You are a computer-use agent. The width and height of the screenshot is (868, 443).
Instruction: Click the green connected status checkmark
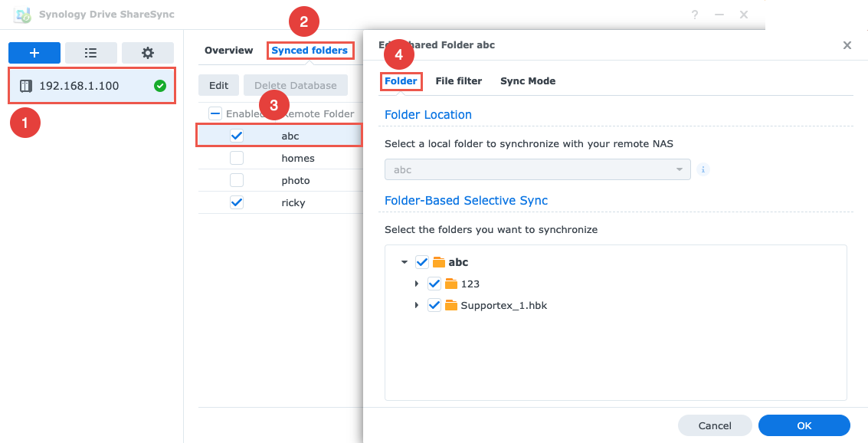point(160,86)
